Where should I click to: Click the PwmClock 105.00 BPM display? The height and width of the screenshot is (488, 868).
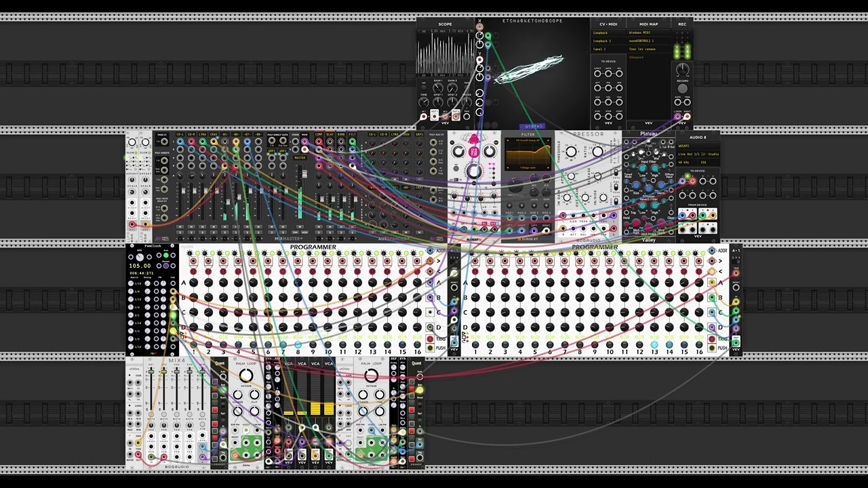140,266
